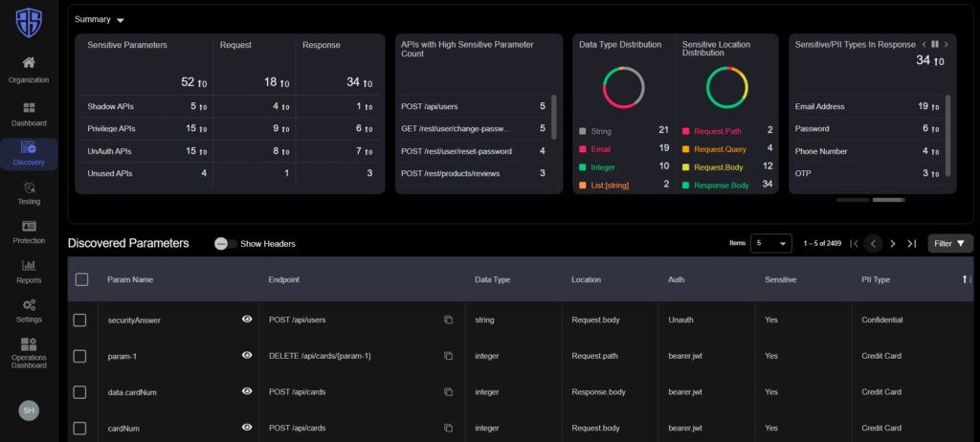980x442 pixels.
Task: Click the Data Type Distribution donut chart
Action: (623, 87)
